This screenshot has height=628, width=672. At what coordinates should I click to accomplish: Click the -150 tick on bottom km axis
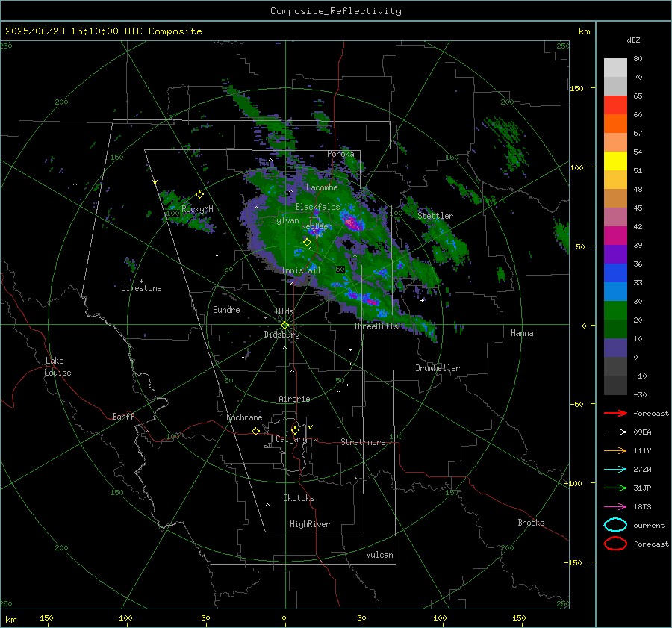44,618
